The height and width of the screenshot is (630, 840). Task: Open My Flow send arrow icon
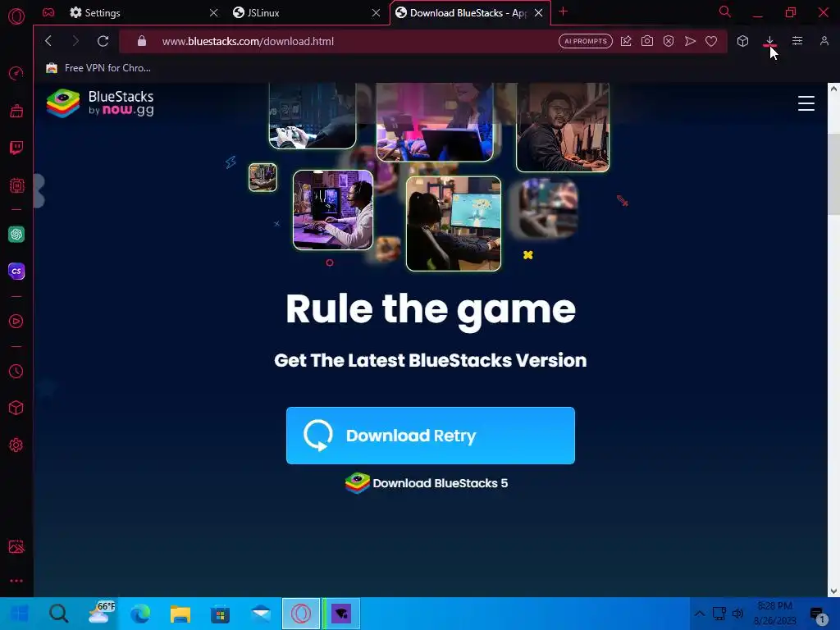point(690,41)
